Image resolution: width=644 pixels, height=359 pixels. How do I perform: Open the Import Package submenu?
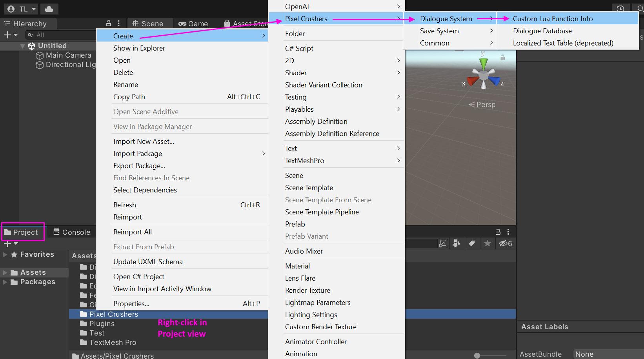click(182, 153)
